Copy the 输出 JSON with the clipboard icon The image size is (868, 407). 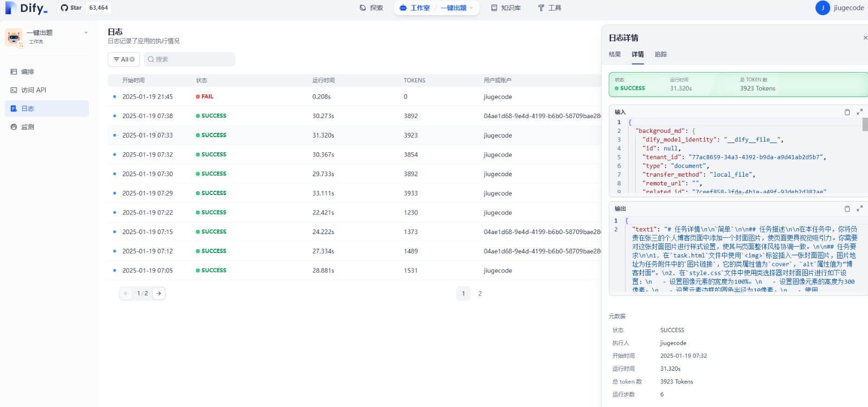coord(847,209)
